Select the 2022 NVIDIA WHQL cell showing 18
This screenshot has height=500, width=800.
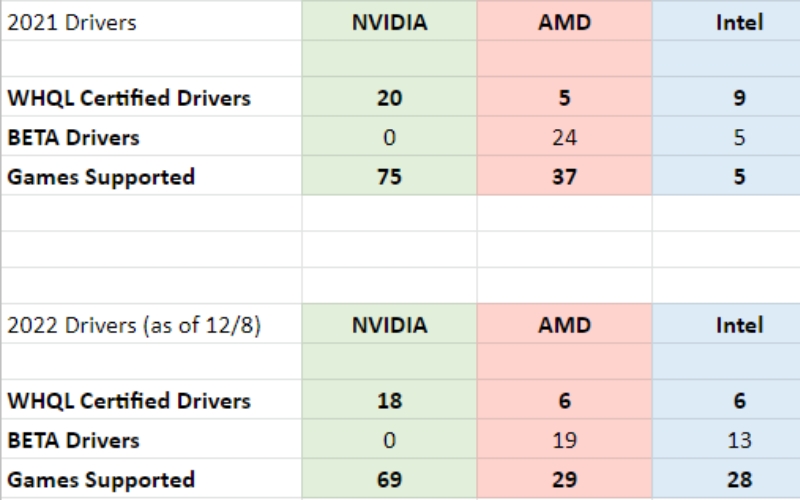tap(389, 400)
